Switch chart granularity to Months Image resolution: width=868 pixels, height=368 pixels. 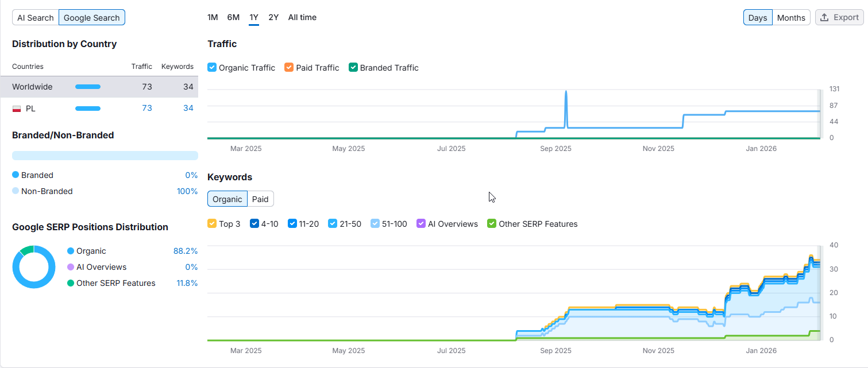(791, 18)
